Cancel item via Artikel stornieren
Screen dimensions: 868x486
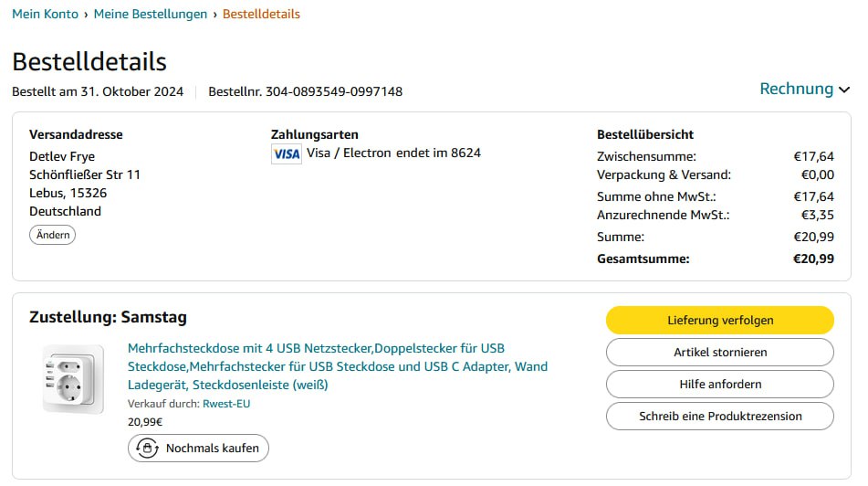pyautogui.click(x=719, y=352)
